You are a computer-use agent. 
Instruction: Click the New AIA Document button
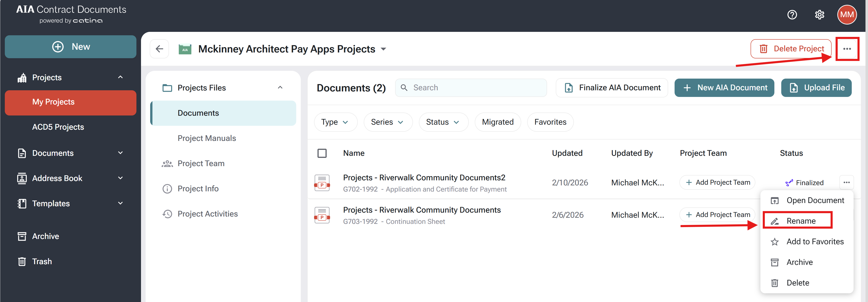724,88
